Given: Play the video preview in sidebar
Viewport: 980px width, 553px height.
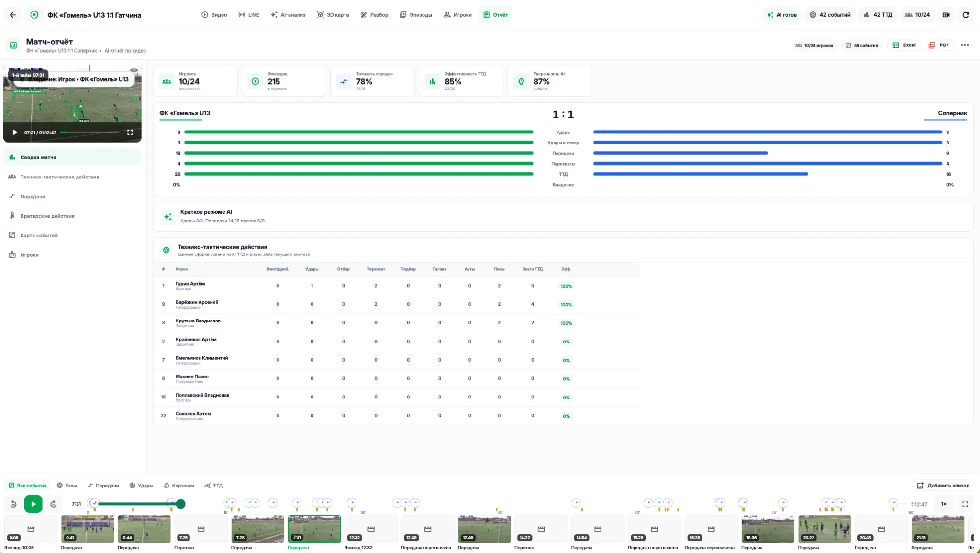Looking at the screenshot, I should [x=15, y=133].
